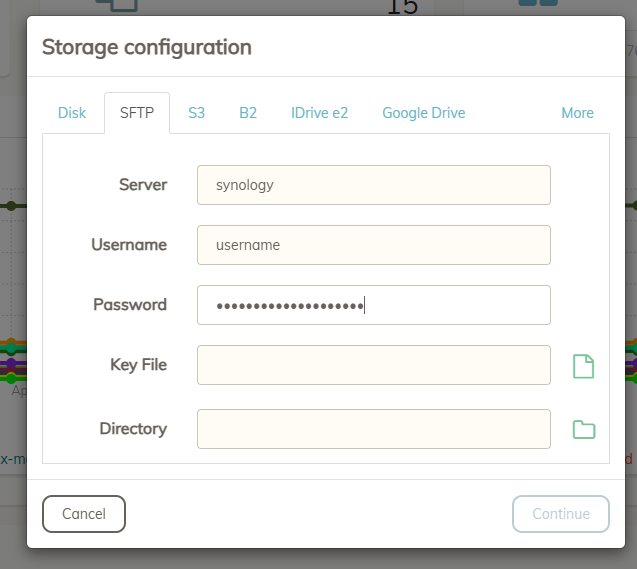
Task: Switch to the IDrive e2 tab
Action: pos(320,113)
